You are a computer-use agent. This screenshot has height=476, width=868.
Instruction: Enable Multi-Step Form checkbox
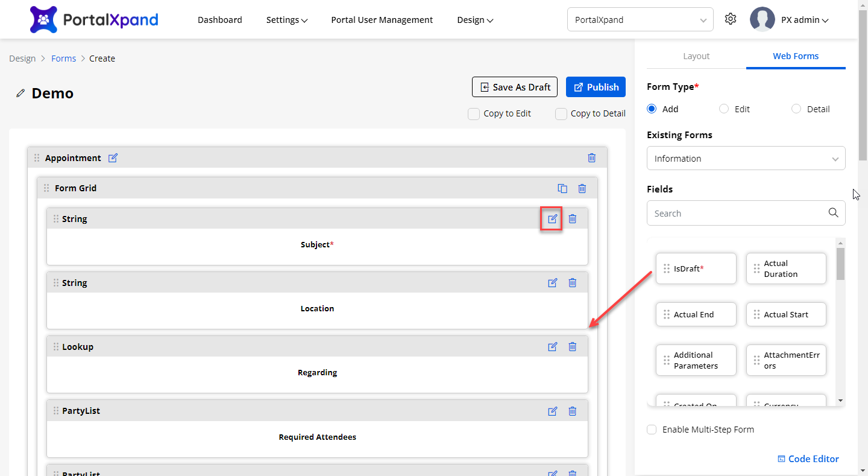(x=652, y=430)
